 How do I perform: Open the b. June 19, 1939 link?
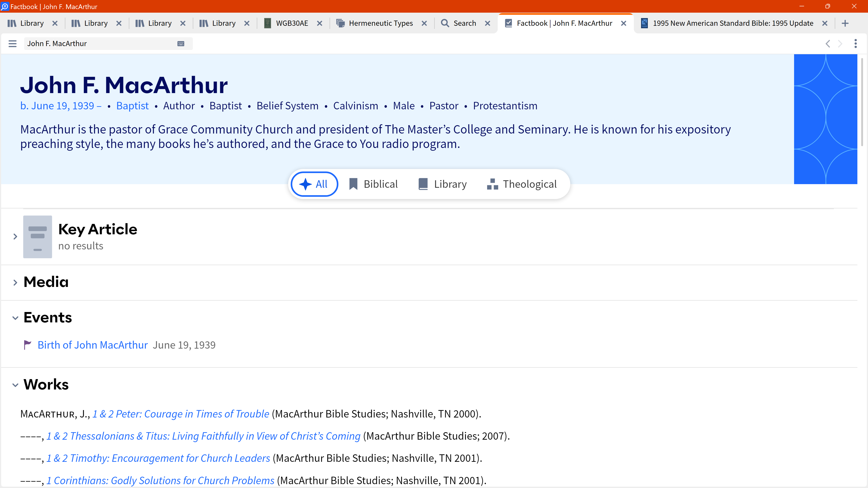pyautogui.click(x=61, y=106)
